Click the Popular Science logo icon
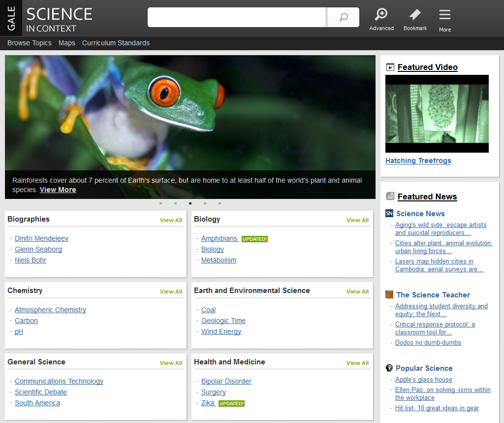The height and width of the screenshot is (423, 504). (389, 368)
